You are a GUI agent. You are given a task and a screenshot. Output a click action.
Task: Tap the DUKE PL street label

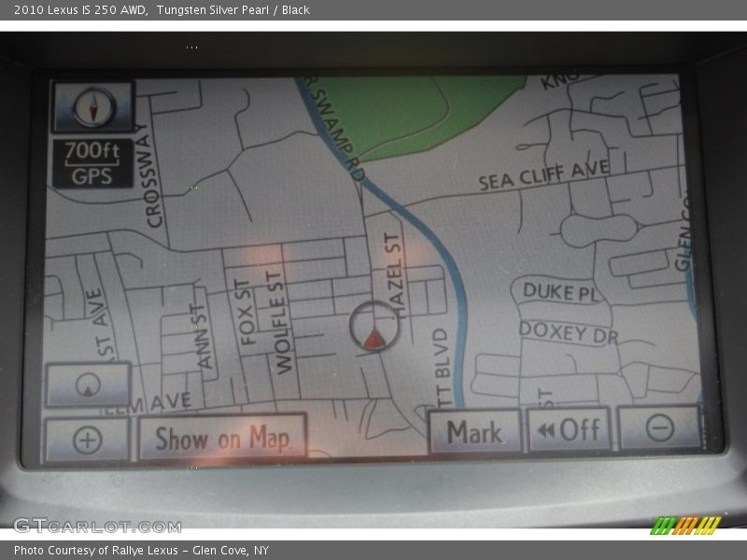point(560,292)
